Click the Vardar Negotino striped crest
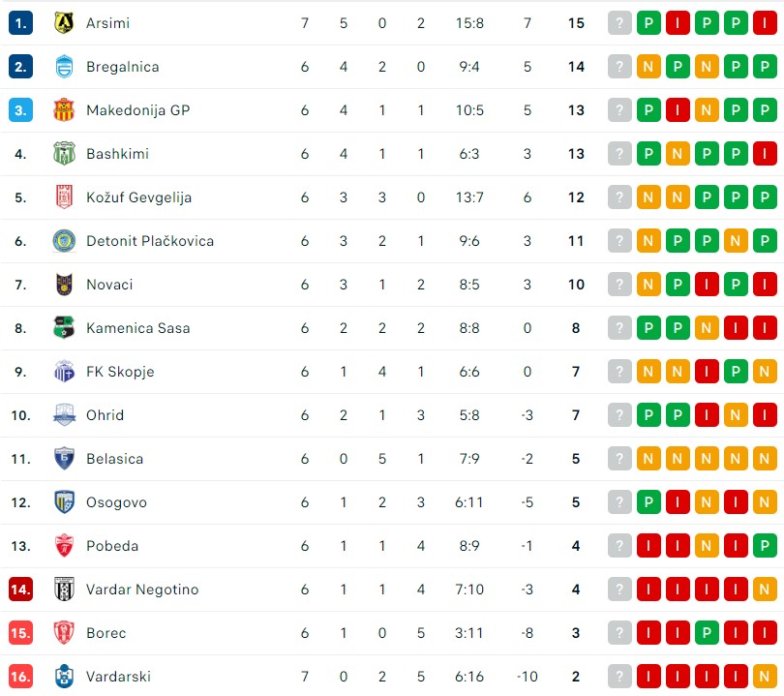Screen dimensions: 784x696 click(x=63, y=590)
